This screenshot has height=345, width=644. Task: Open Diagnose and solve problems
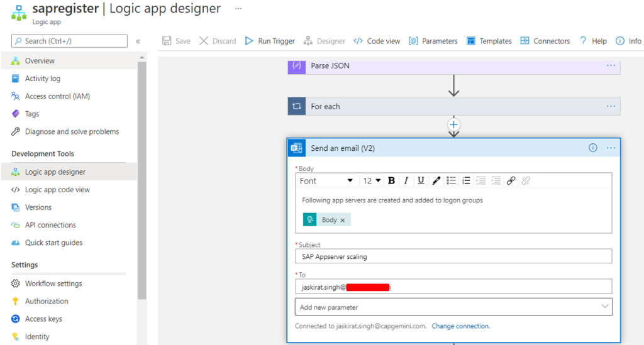click(x=69, y=131)
